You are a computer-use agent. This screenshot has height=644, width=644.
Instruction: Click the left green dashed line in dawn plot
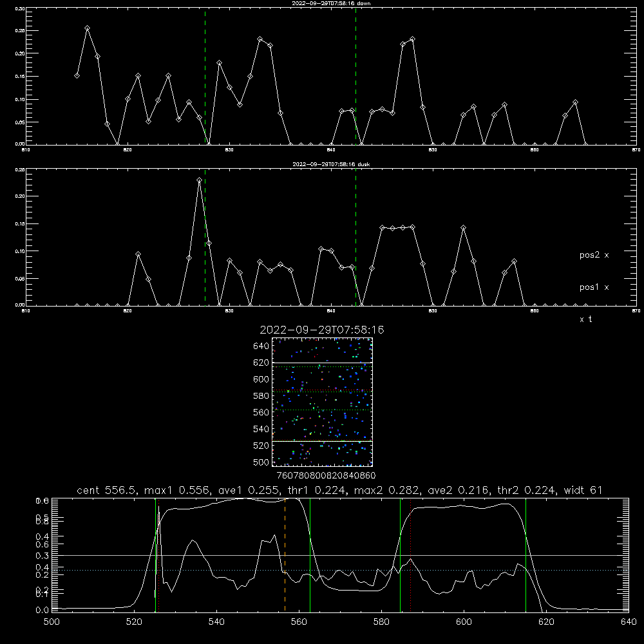(x=205, y=76)
